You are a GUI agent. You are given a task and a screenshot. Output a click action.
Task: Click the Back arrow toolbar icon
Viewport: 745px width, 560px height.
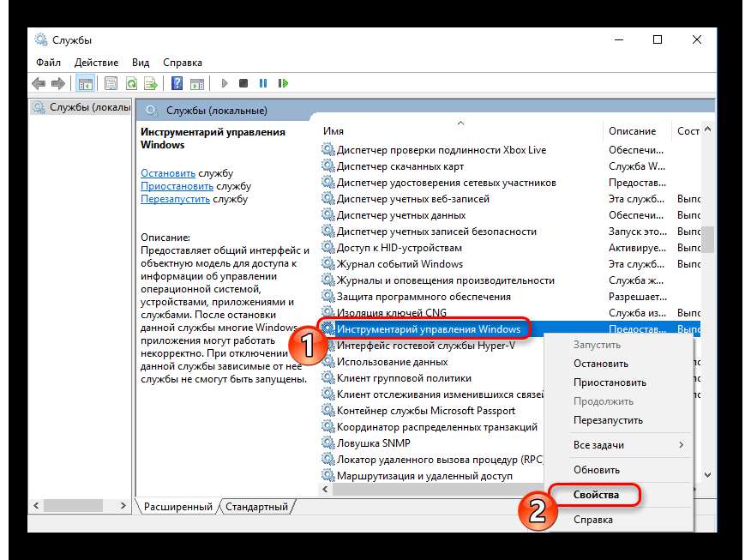39,84
